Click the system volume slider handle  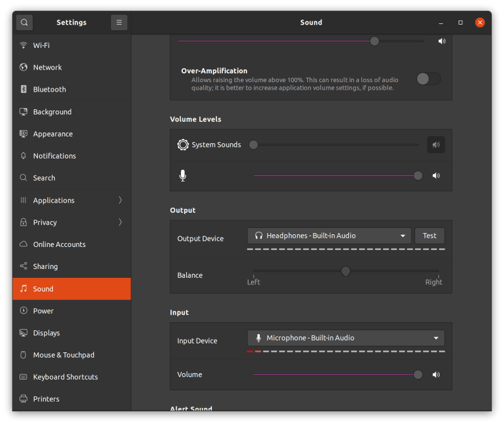tap(374, 41)
